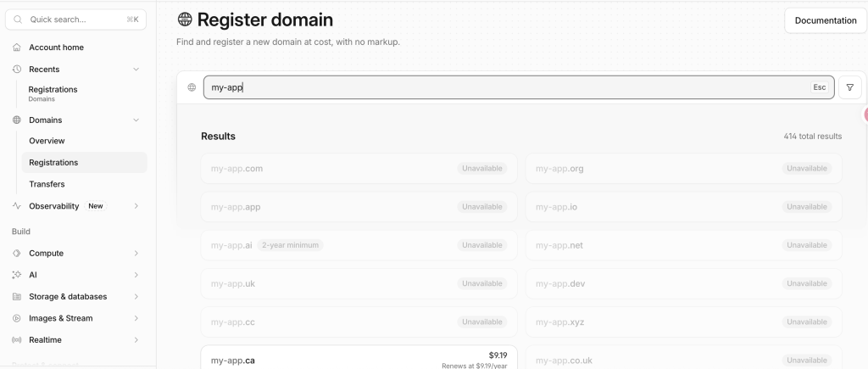The image size is (868, 369).
Task: Select my-app.ca domain for $9.19
Action: pyautogui.click(x=359, y=357)
